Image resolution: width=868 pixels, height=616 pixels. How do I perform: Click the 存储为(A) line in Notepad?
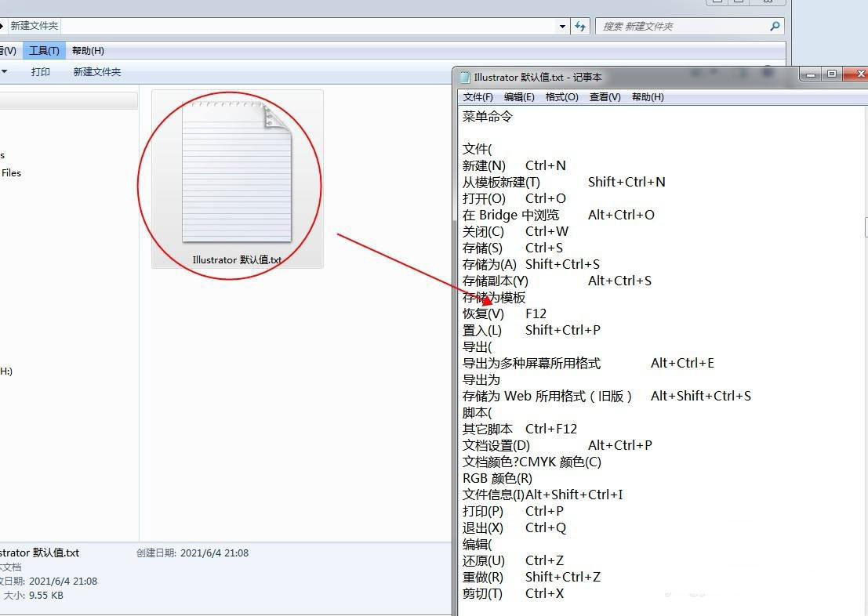click(x=532, y=265)
